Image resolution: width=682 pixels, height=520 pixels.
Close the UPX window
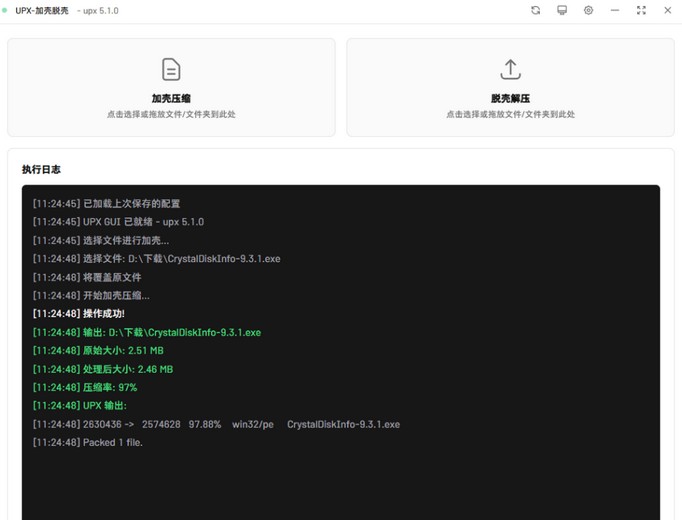click(x=668, y=10)
